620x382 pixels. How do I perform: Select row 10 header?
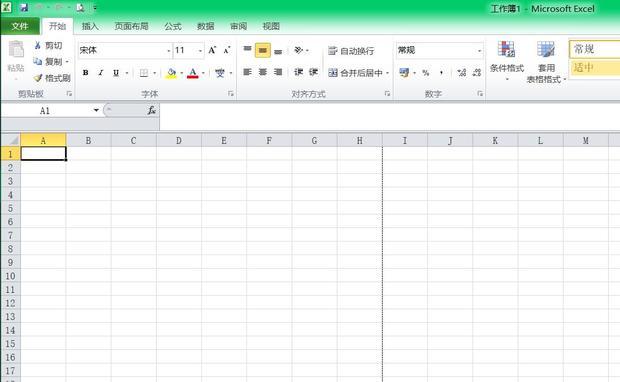click(11, 276)
